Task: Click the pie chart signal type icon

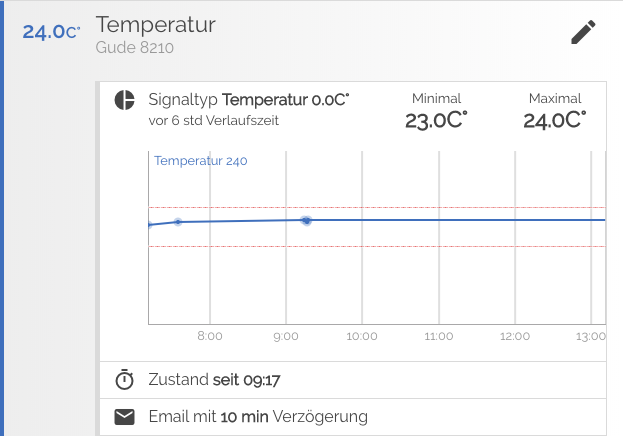Action: [x=124, y=100]
